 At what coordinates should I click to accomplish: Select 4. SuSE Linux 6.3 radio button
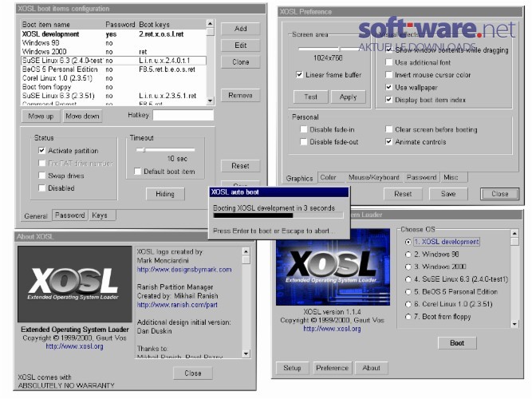pyautogui.click(x=408, y=279)
